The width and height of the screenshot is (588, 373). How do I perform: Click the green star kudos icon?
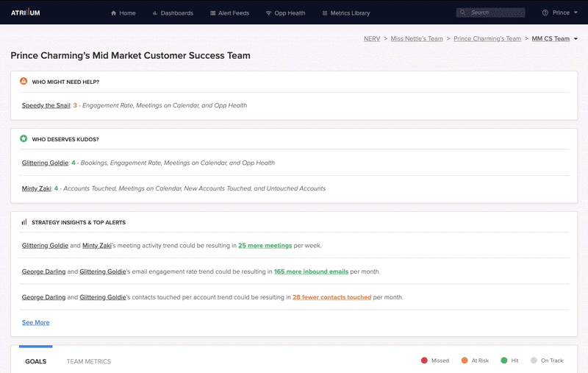coord(24,138)
